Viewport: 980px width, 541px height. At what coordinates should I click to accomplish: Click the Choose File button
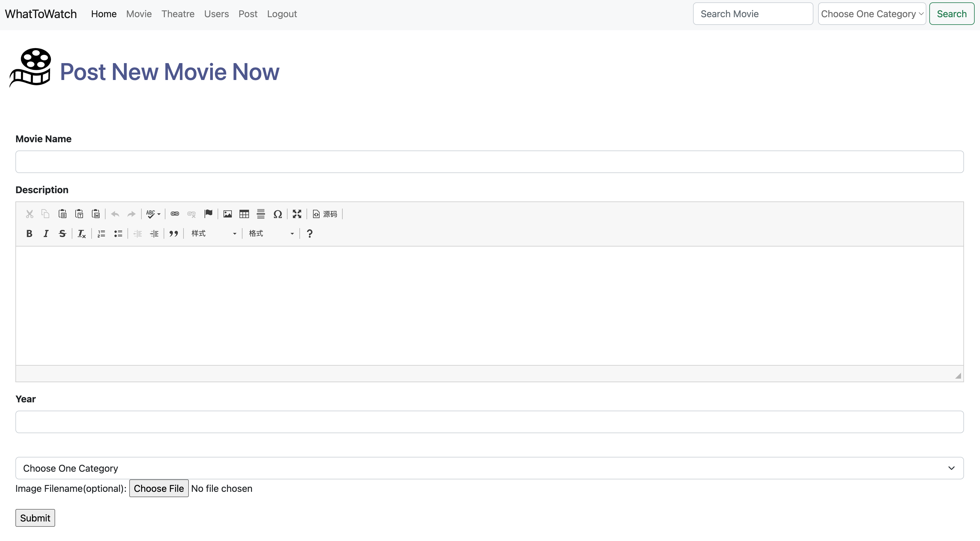159,488
